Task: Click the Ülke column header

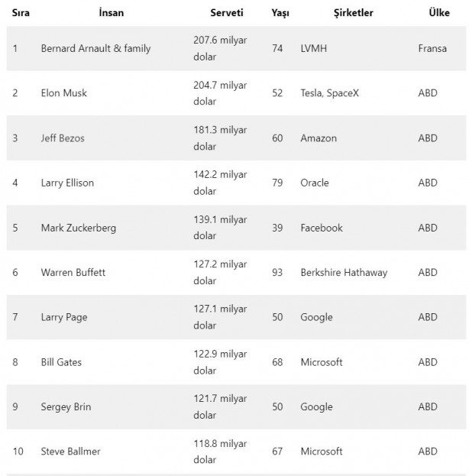Action: [x=439, y=13]
